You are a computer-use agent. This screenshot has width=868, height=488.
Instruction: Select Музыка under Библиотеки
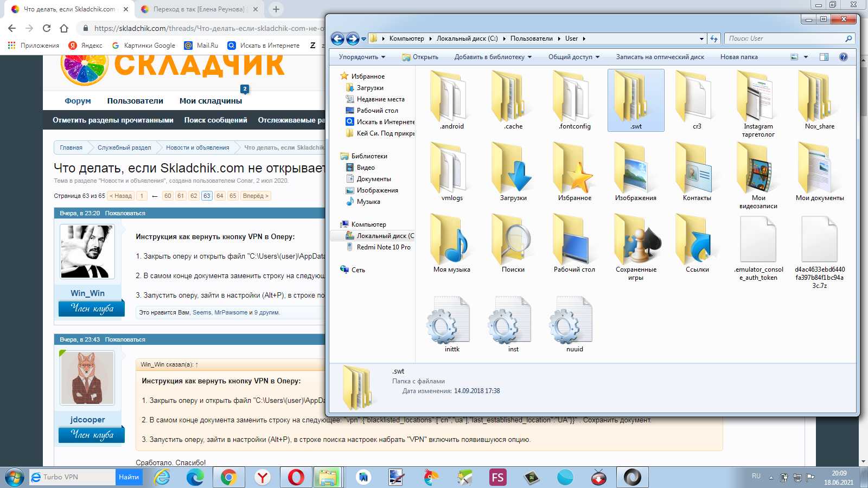point(368,202)
